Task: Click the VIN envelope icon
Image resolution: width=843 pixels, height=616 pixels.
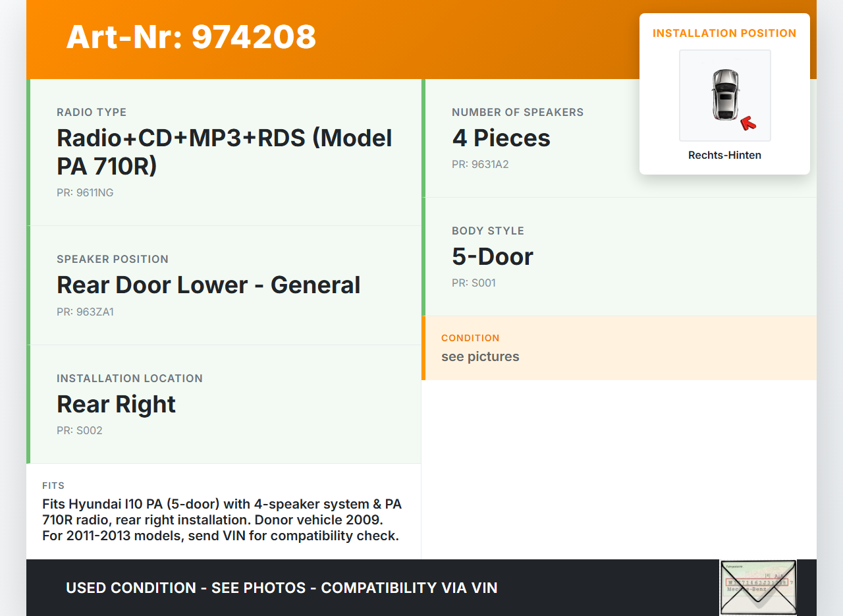Action: tap(757, 587)
